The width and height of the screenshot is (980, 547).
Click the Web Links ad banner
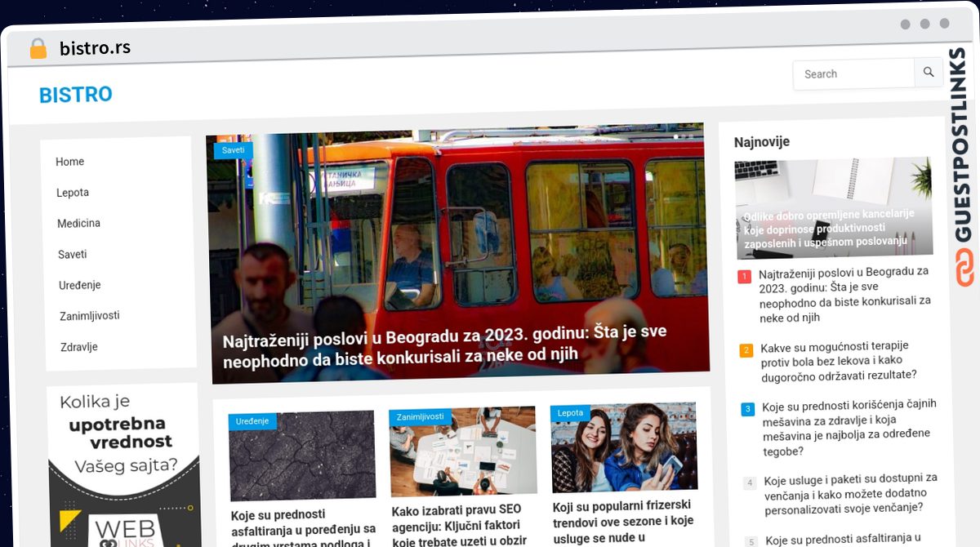[x=123, y=466]
